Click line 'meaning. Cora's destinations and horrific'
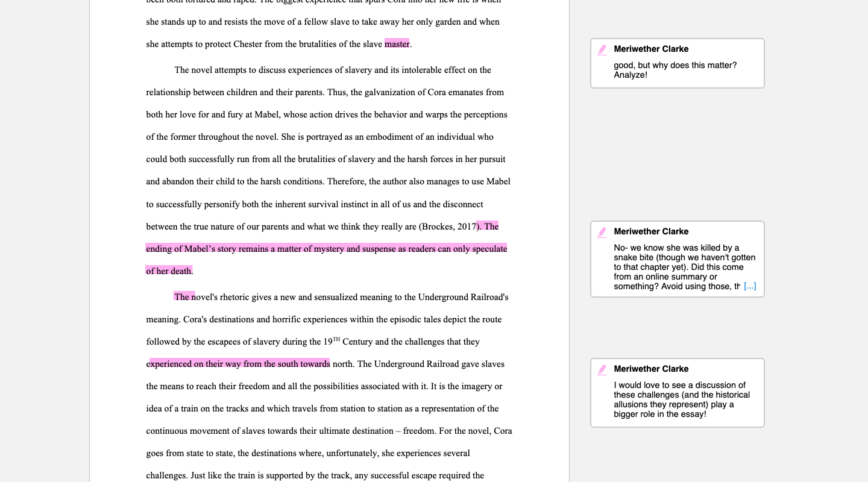868x482 pixels. click(324, 319)
